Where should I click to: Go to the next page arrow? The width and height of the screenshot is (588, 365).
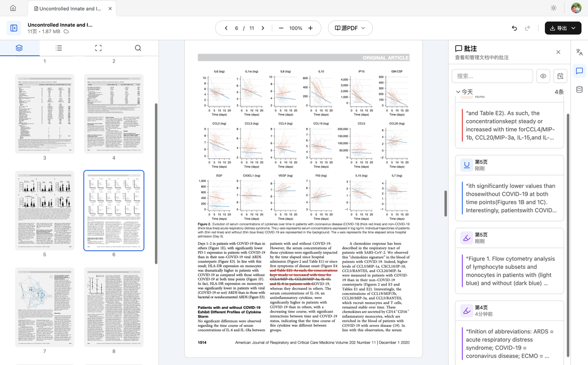click(x=263, y=28)
